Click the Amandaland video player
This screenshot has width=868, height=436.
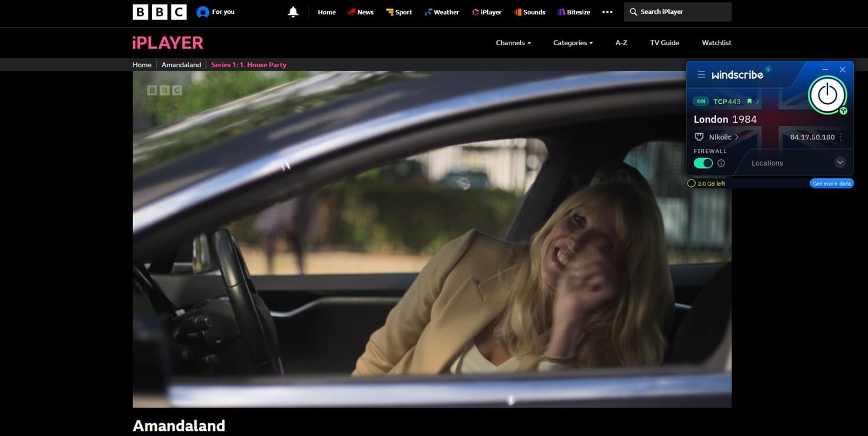pos(432,239)
